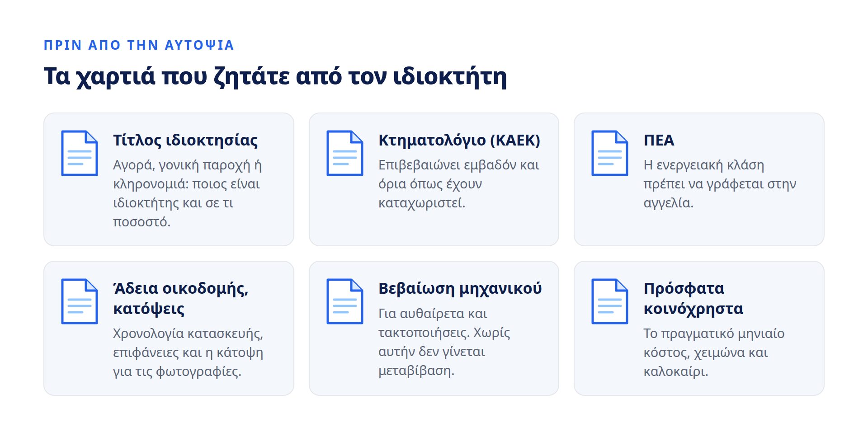Click the document icon beside Τίτλος ιδιοκτησίας
Viewport: 868px width, 432px height.
point(80,153)
